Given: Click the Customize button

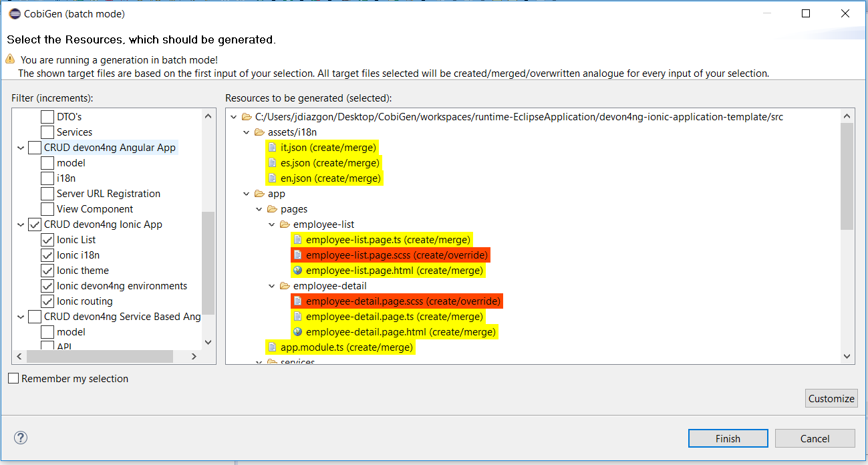Looking at the screenshot, I should click(831, 398).
